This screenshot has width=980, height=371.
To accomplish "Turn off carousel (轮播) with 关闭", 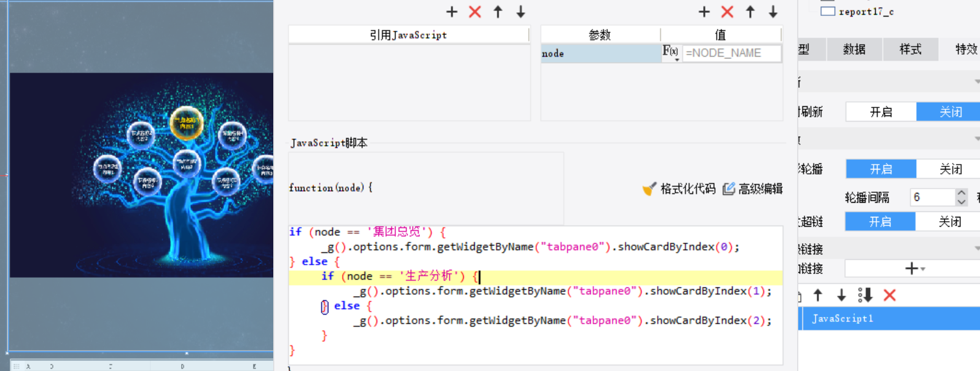I will point(951,169).
